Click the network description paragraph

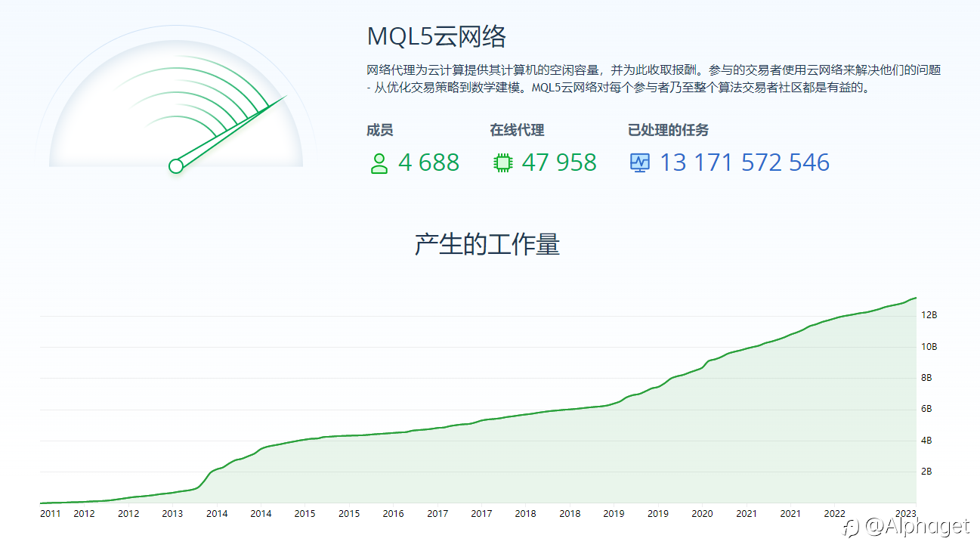654,79
